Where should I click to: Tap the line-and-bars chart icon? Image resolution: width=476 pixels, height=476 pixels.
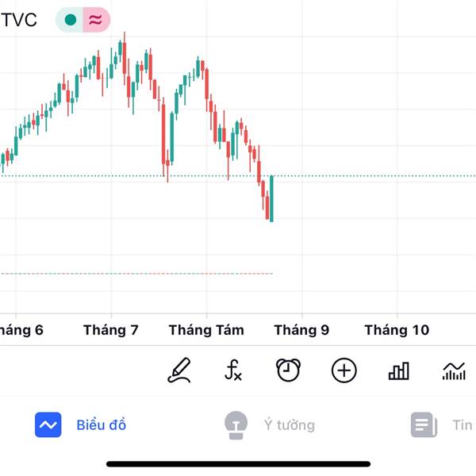tap(454, 371)
